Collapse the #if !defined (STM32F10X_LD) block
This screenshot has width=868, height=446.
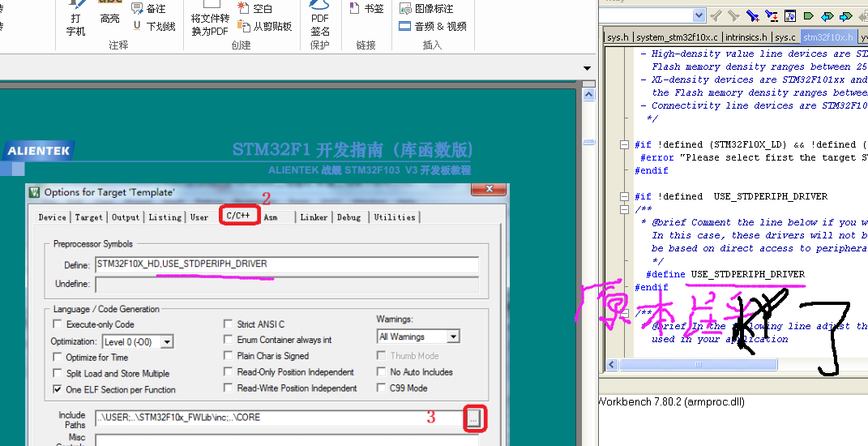pyautogui.click(x=624, y=144)
